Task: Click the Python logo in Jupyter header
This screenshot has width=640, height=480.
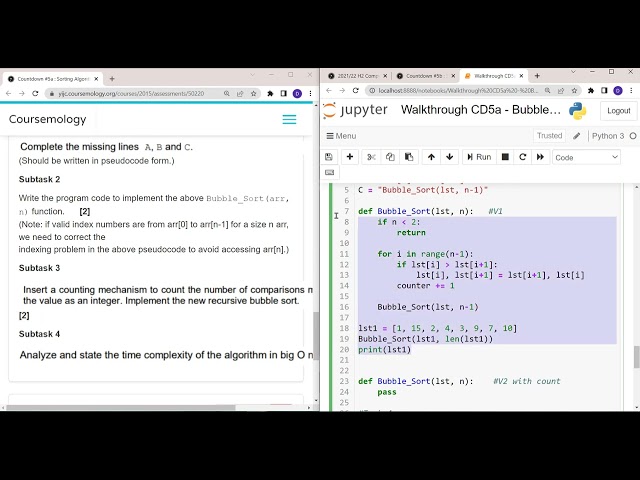Action: 578,111
